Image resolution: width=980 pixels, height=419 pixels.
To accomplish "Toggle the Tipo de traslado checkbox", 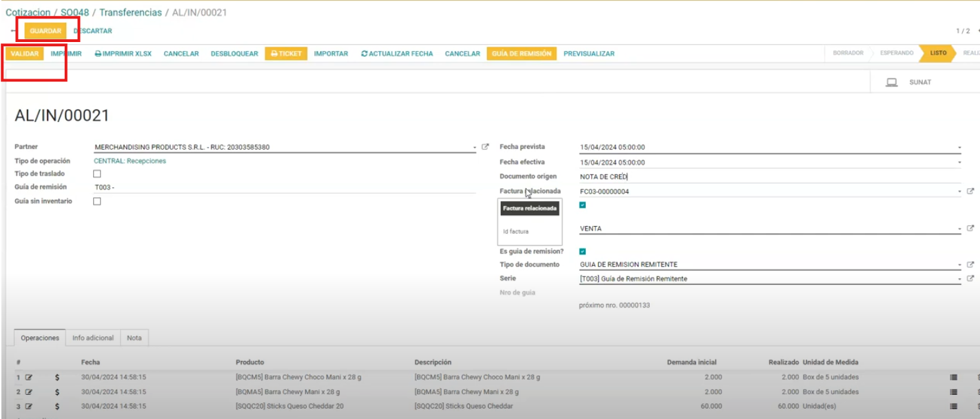I will 97,174.
